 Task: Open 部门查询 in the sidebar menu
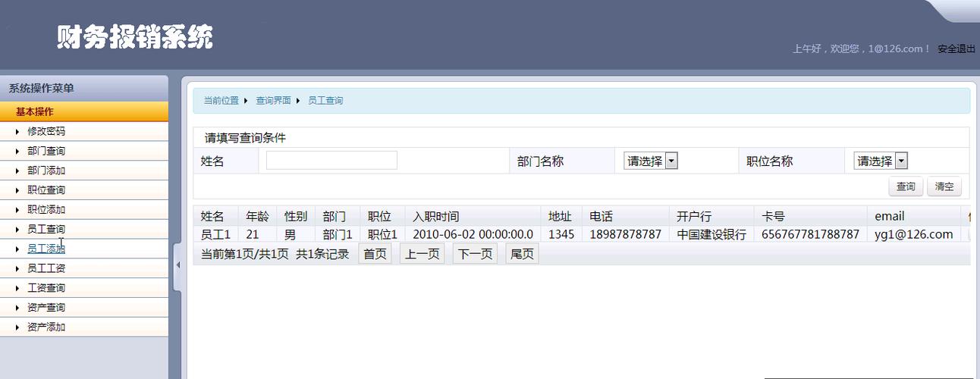pyautogui.click(x=46, y=151)
